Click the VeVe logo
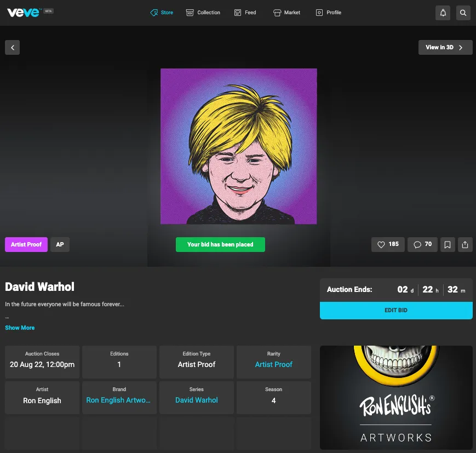 (24, 12)
